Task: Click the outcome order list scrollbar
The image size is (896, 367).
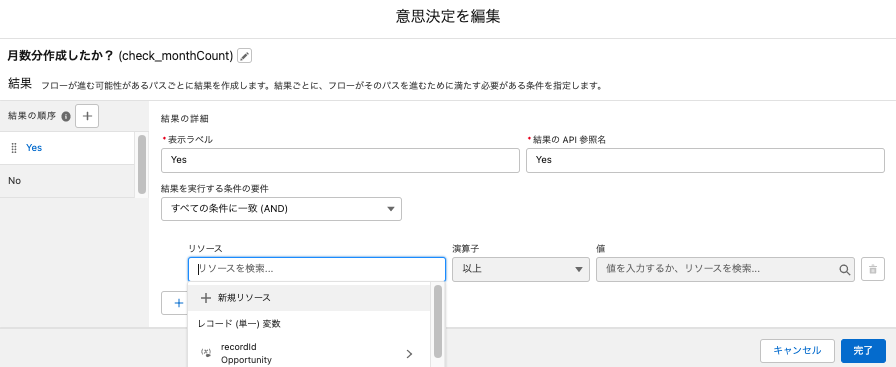Action: coord(142,164)
